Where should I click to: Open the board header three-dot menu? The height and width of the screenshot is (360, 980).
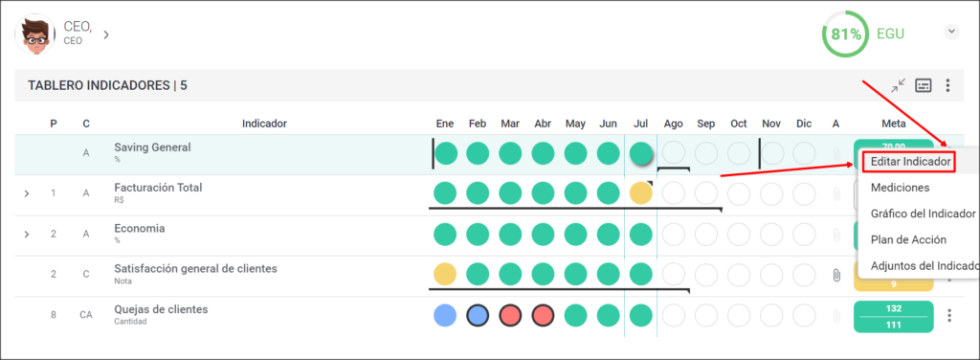click(948, 85)
